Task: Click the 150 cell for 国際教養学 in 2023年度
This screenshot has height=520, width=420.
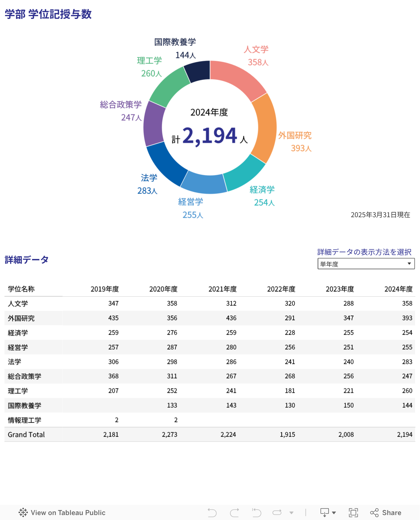Action: 349,405
